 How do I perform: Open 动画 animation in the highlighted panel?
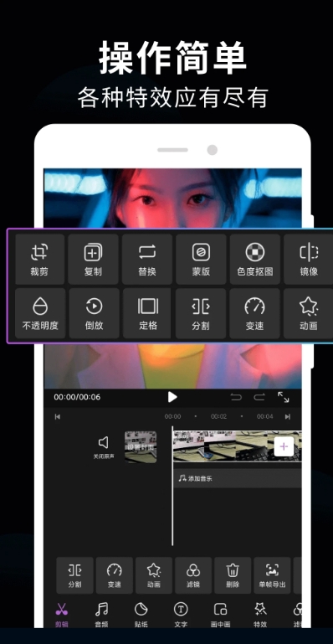tap(308, 313)
